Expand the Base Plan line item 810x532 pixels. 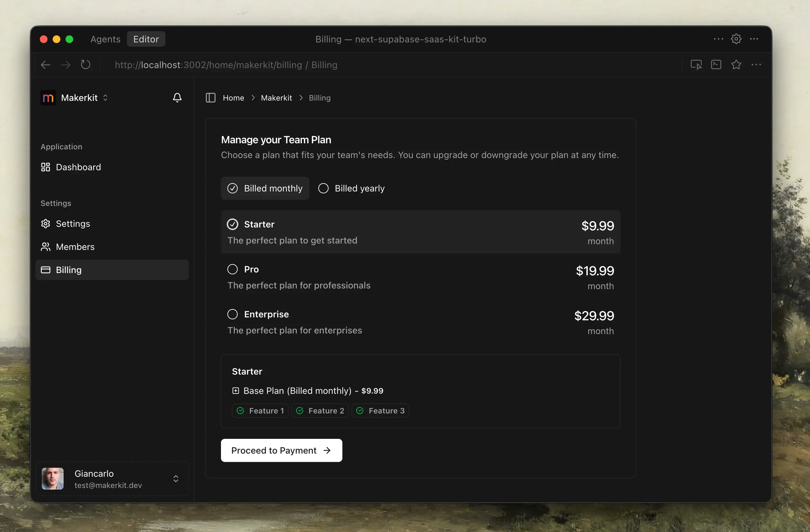coord(235,390)
